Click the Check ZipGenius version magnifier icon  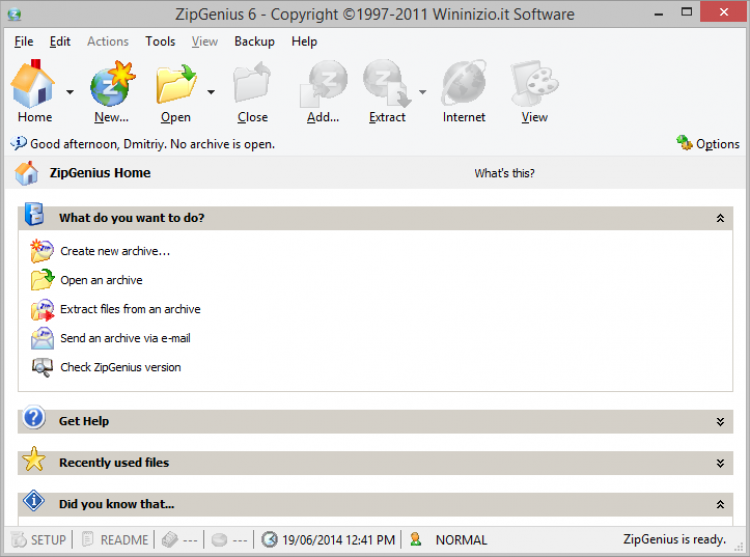click(x=42, y=368)
